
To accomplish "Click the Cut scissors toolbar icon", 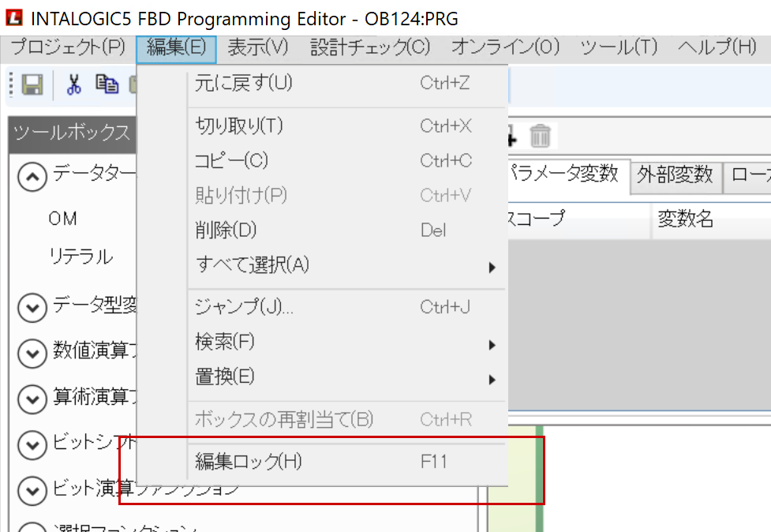I will pos(74,85).
